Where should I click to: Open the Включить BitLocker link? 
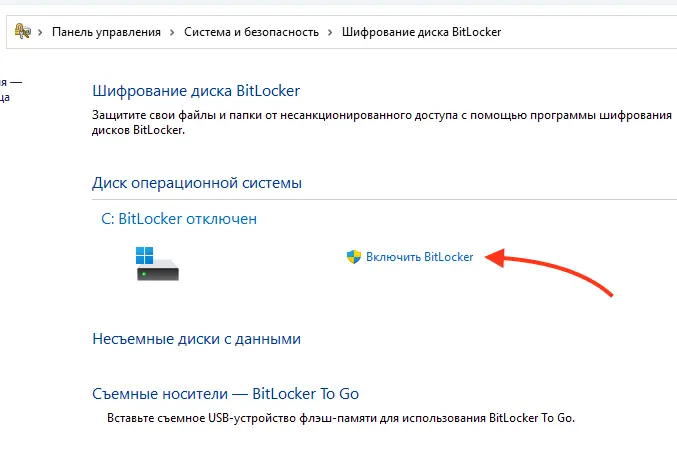pos(419,257)
